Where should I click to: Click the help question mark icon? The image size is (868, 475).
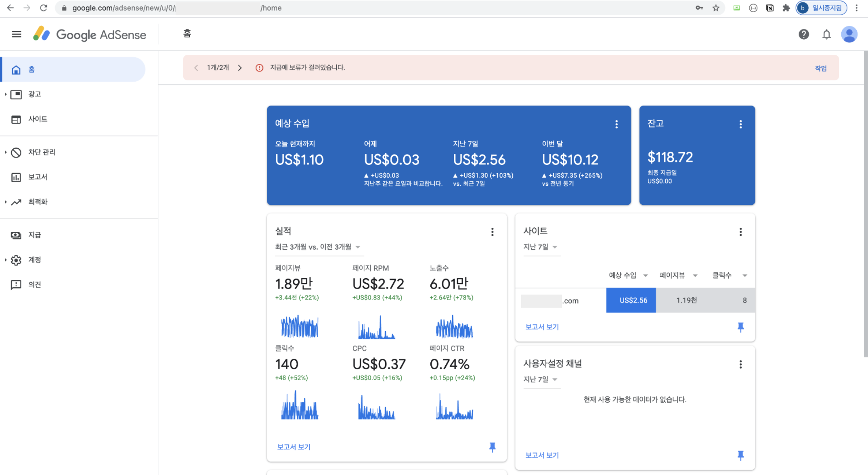click(803, 34)
